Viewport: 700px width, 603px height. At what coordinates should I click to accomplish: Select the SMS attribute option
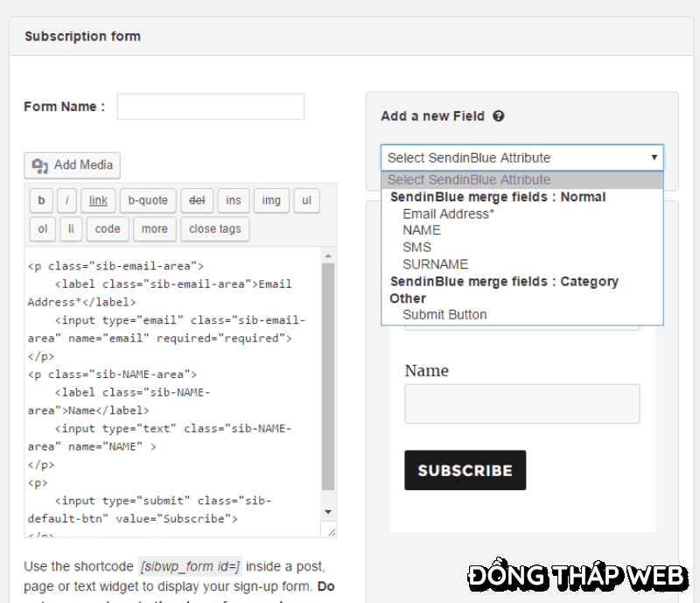[522, 248]
